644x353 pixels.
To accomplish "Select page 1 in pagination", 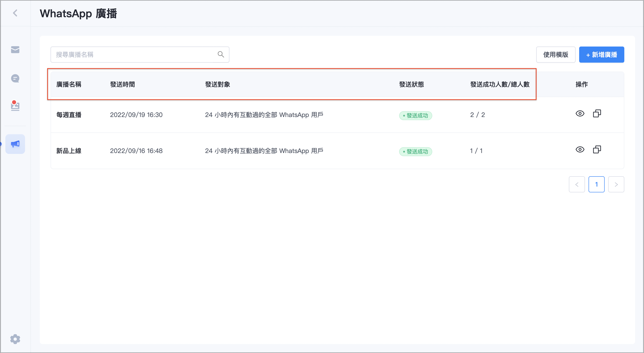I will [x=597, y=184].
